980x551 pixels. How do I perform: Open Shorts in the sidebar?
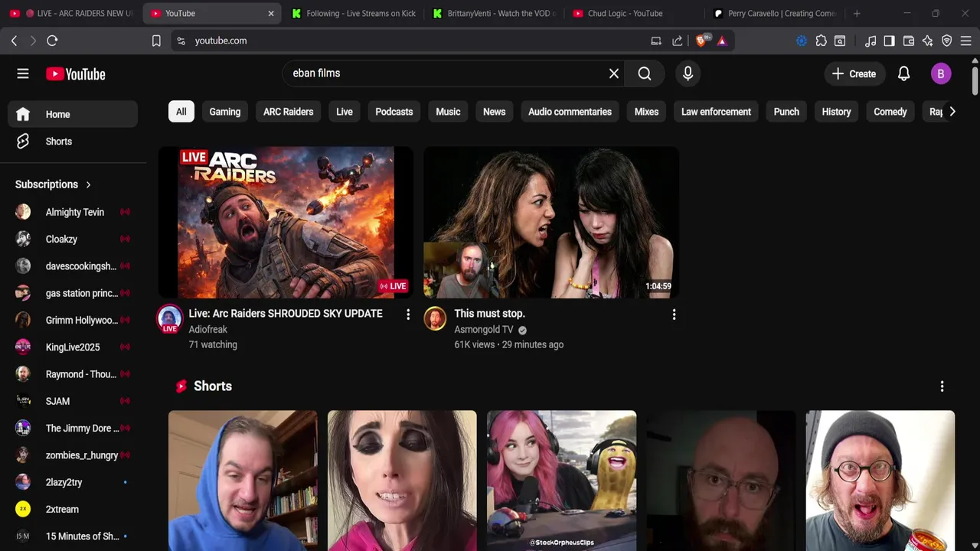(x=73, y=142)
